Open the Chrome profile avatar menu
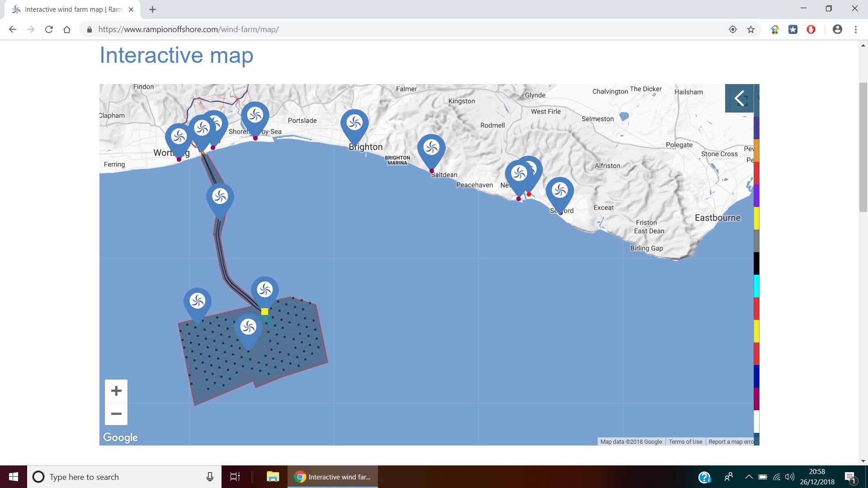Viewport: 868px width, 488px height. click(837, 29)
